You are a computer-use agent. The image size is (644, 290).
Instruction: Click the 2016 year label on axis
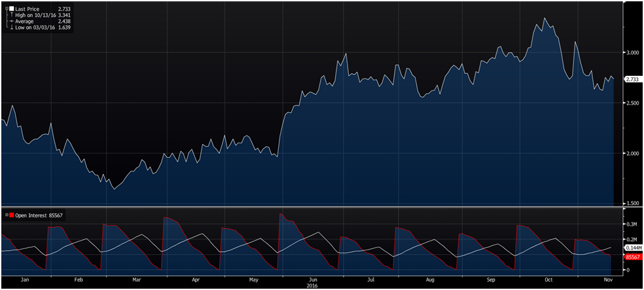pyautogui.click(x=313, y=285)
